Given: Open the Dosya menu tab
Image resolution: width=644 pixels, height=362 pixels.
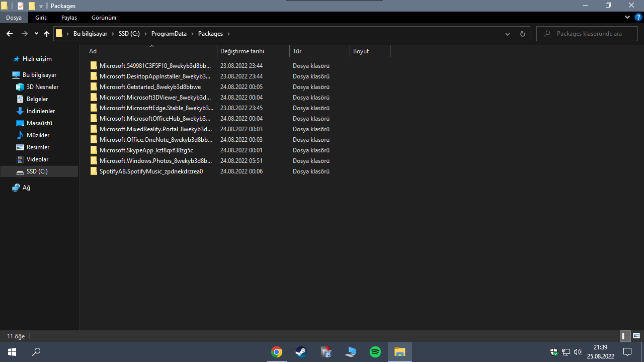Looking at the screenshot, I should 14,18.
